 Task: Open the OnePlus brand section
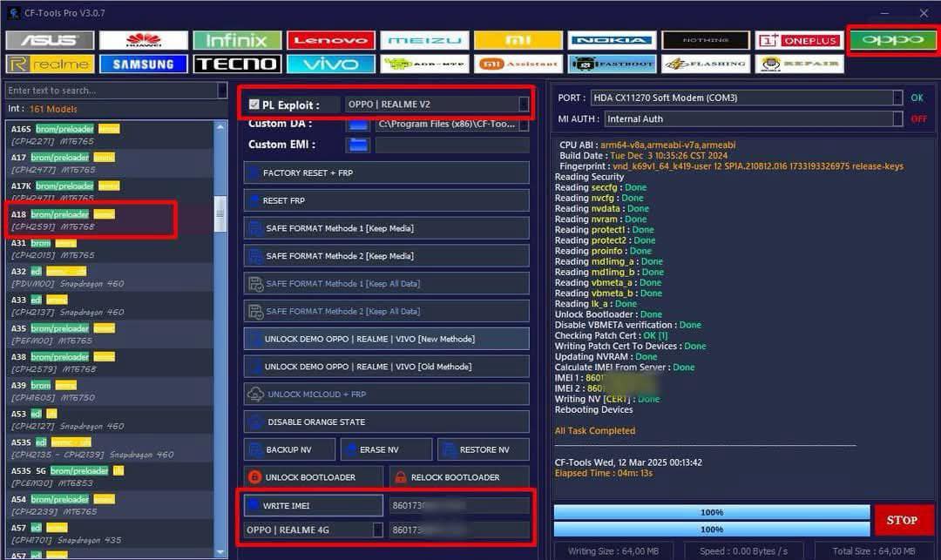(799, 40)
